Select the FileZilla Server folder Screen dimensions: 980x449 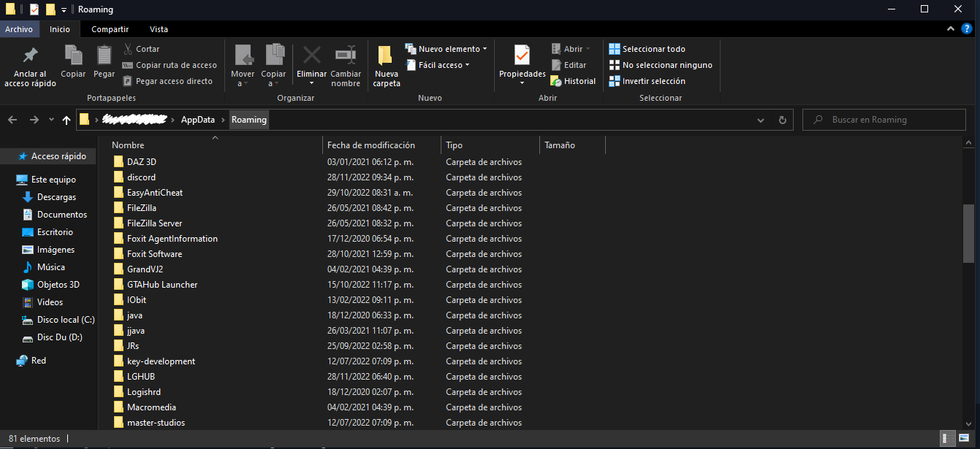point(154,223)
